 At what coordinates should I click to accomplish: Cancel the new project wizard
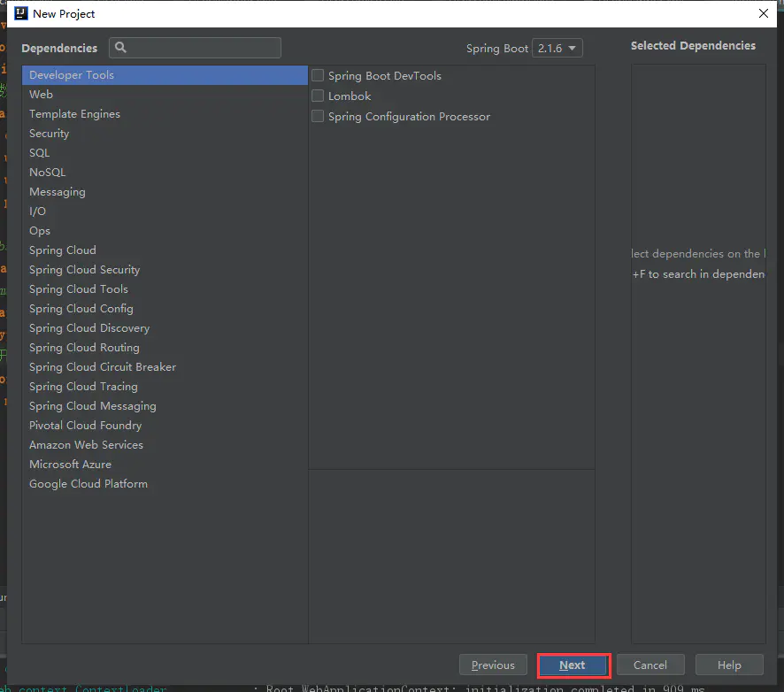650,665
